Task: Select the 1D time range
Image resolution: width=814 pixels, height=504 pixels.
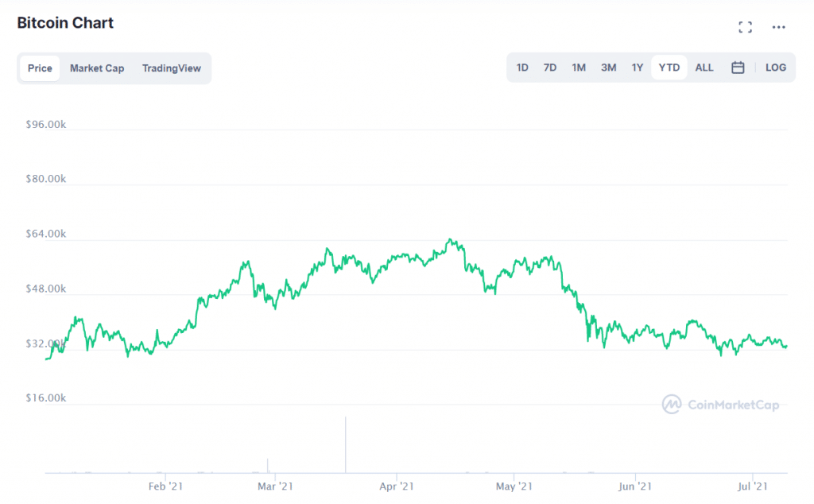Action: [522, 68]
